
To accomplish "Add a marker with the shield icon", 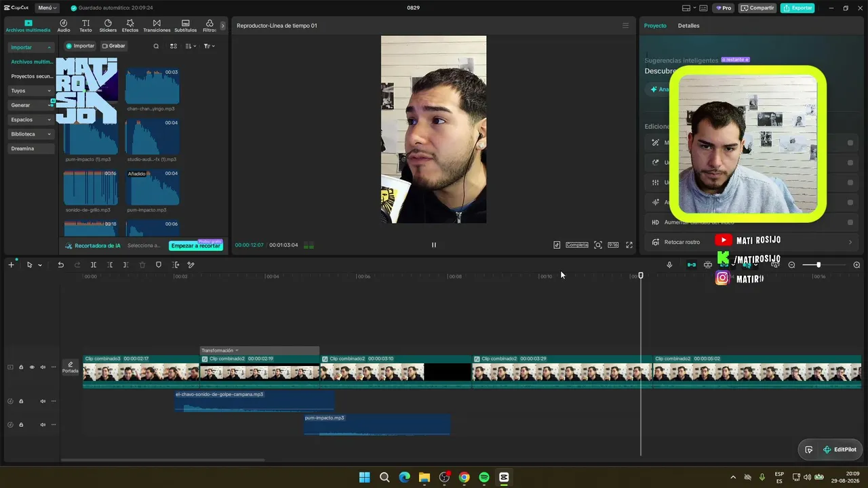I will [159, 265].
